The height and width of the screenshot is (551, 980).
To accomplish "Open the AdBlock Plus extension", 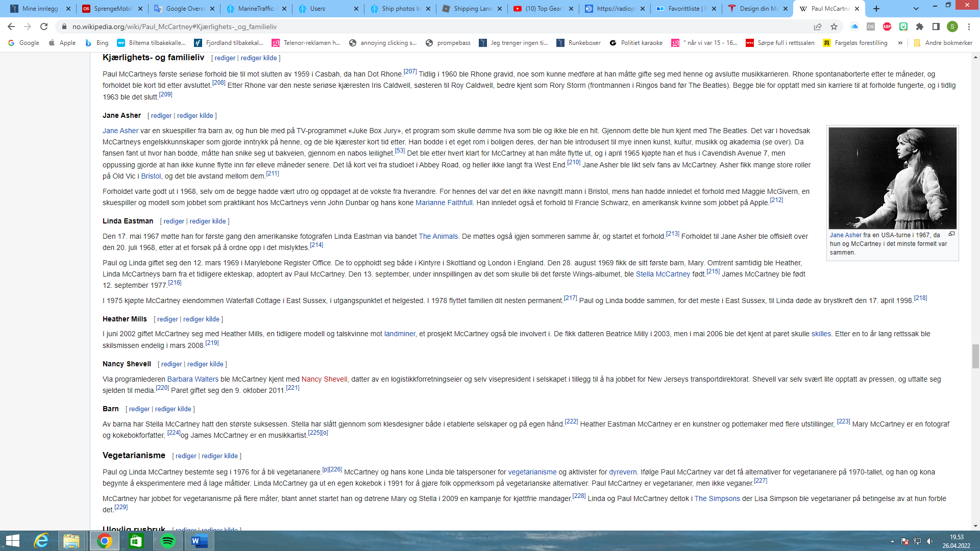I will click(x=887, y=27).
